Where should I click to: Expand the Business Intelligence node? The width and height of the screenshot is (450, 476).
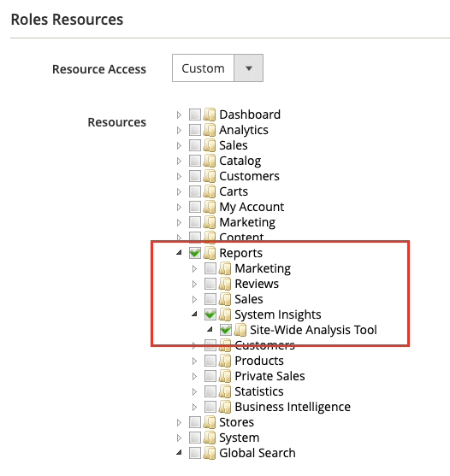tap(194, 407)
